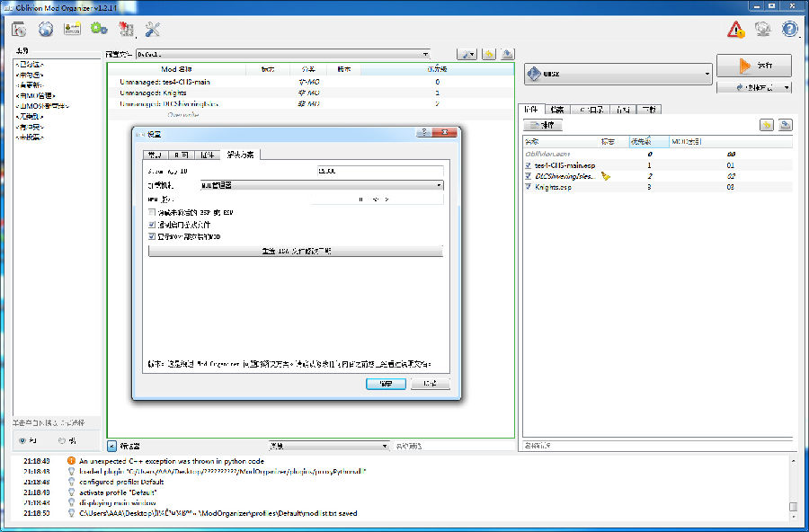Switch to the second right-panel tab (Archives)

[557, 110]
